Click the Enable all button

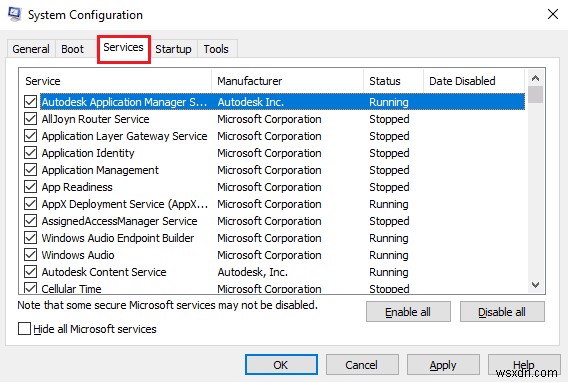click(408, 312)
